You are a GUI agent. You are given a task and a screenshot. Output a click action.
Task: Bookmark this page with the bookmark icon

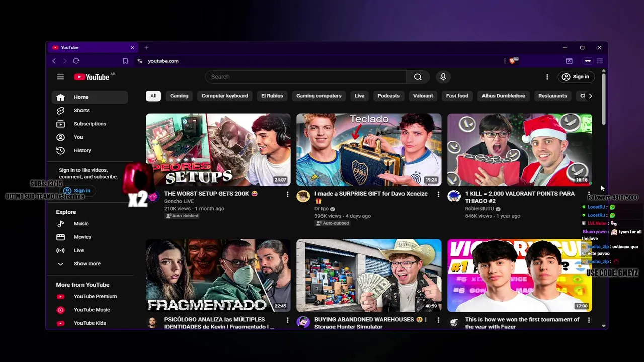pyautogui.click(x=125, y=61)
